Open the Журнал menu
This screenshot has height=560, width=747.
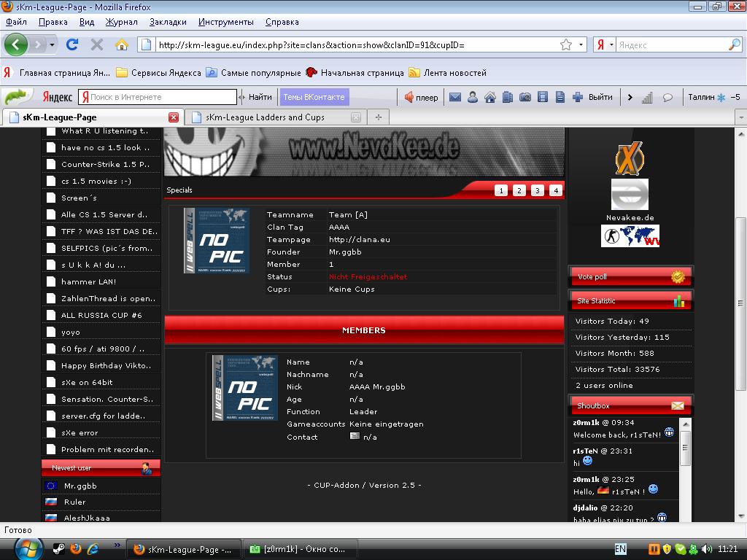click(121, 22)
